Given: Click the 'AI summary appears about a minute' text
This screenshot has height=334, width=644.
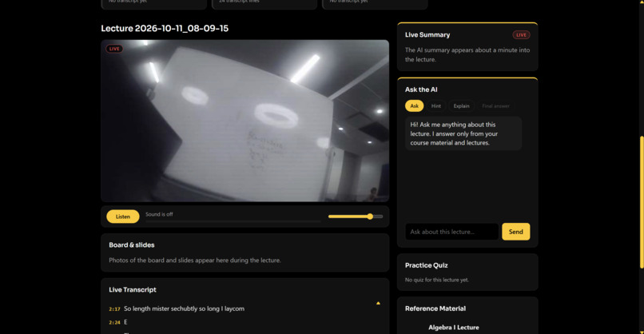Looking at the screenshot, I should pos(467,54).
